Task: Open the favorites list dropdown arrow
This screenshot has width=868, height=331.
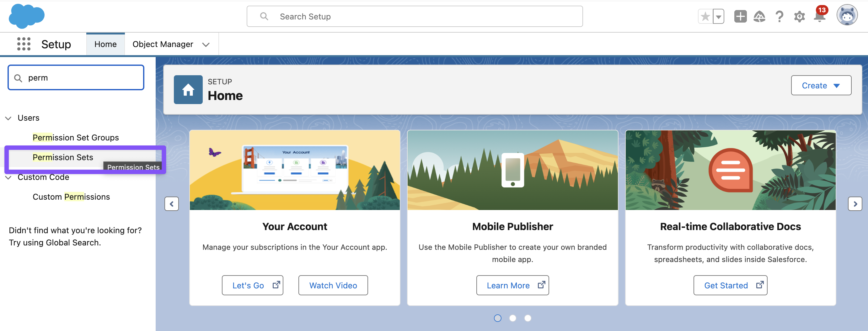Action: 718,17
